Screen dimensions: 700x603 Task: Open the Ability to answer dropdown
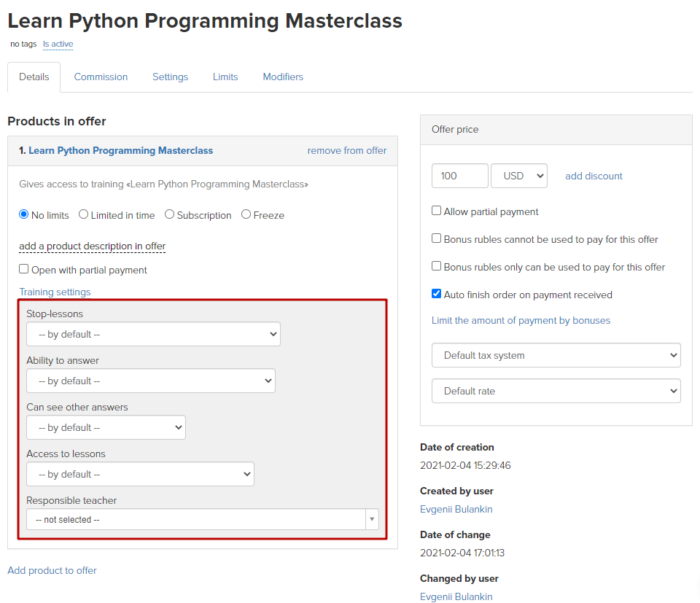(150, 381)
